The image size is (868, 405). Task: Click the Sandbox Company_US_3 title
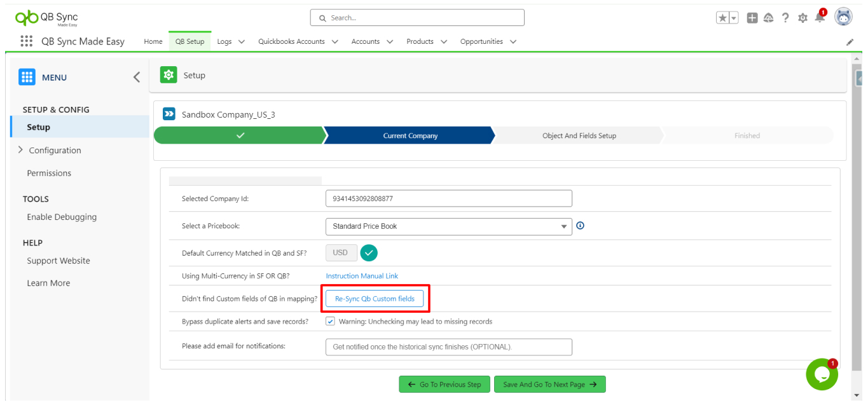coord(228,115)
